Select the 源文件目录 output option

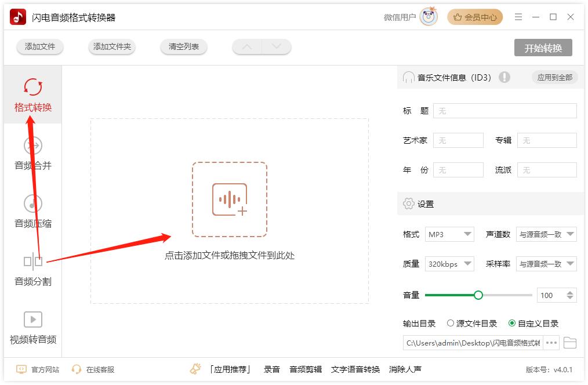click(451, 324)
